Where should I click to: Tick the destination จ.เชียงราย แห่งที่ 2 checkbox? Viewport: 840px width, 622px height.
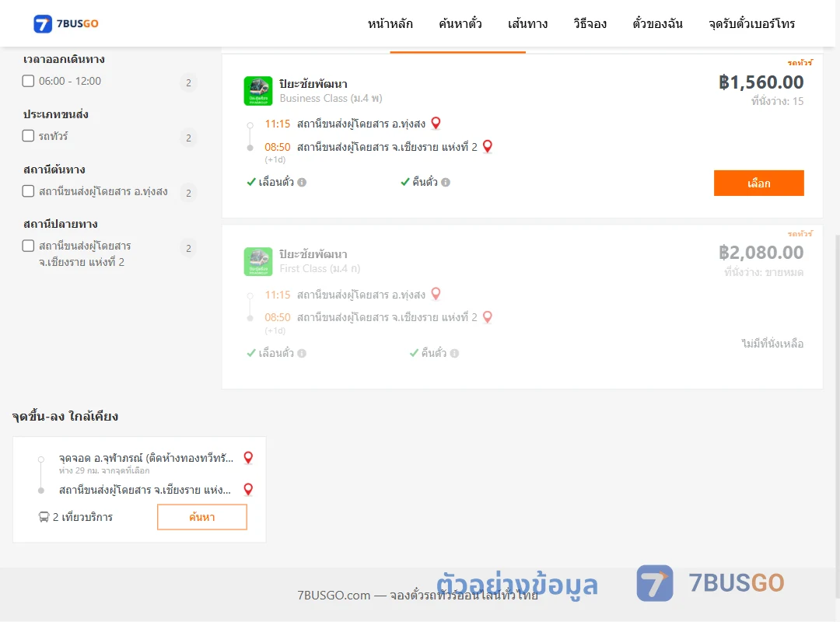pos(29,246)
